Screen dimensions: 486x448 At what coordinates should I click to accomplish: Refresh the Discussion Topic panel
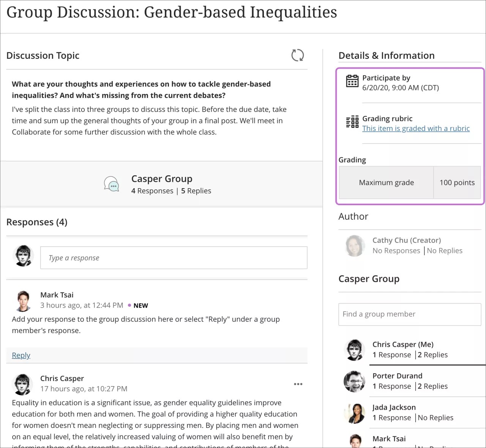[x=298, y=55]
